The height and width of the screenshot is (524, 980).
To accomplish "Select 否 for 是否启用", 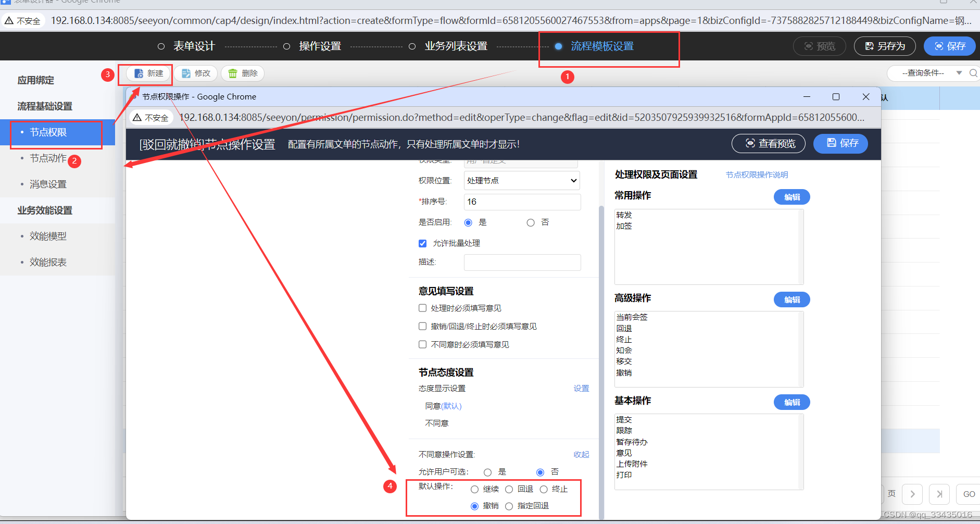I will [531, 223].
